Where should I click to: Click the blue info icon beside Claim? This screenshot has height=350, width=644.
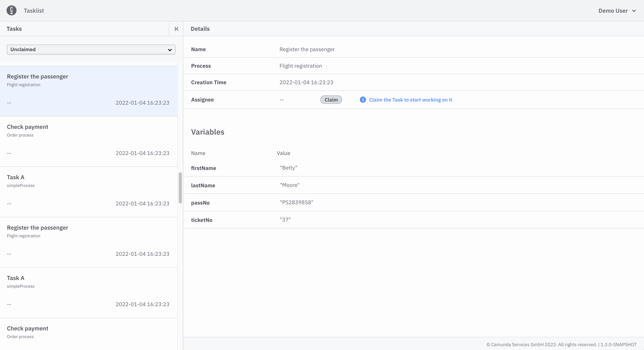click(x=363, y=100)
